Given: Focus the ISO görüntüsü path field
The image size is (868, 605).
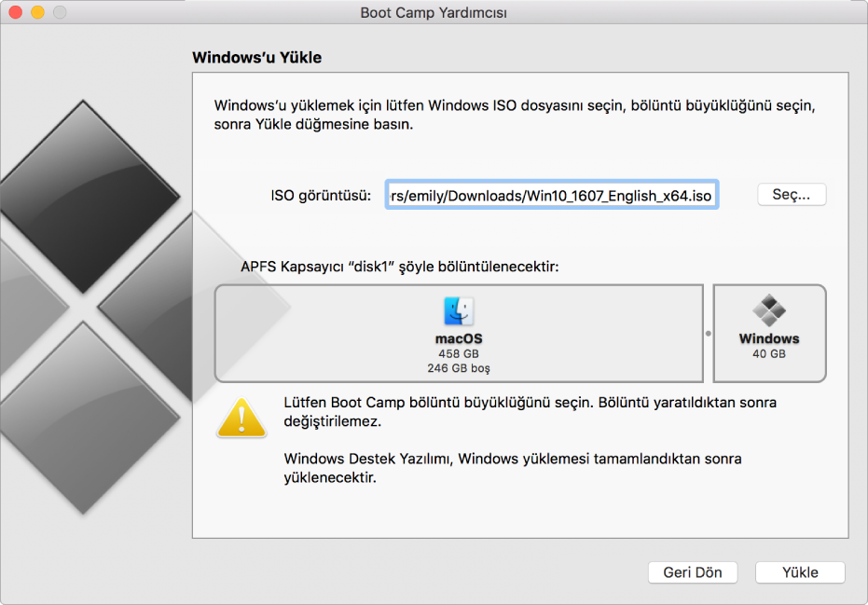Looking at the screenshot, I should (x=552, y=195).
